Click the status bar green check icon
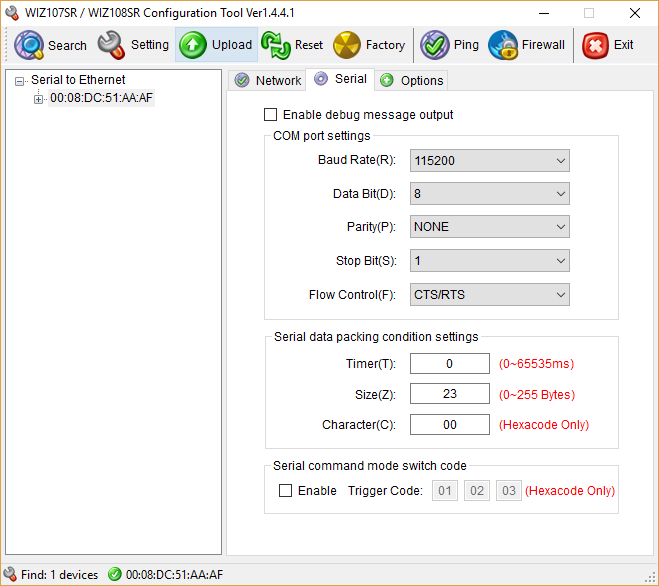The image size is (659, 586). (114, 574)
